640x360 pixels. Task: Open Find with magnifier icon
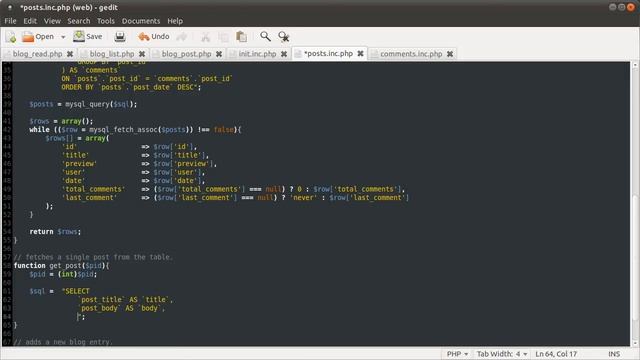(x=265, y=36)
